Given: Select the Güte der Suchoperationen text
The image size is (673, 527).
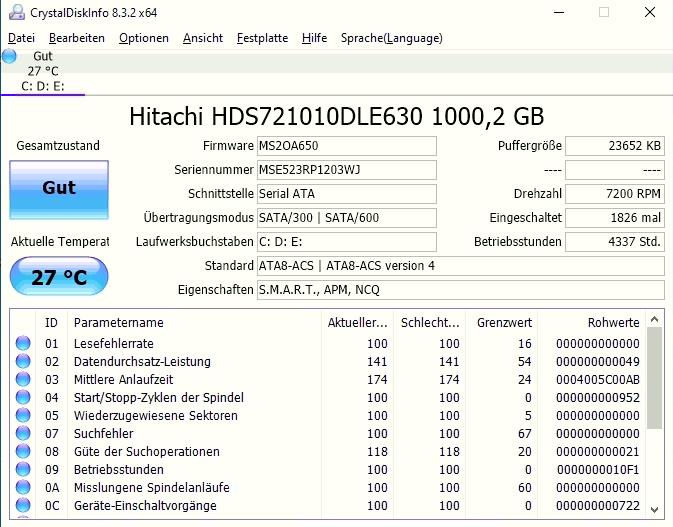Looking at the screenshot, I should pos(147,452).
